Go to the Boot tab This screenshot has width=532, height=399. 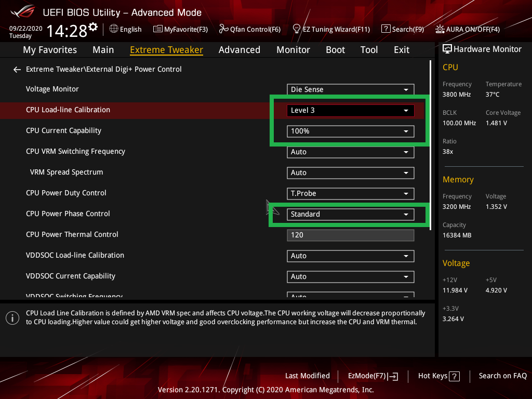pyautogui.click(x=335, y=50)
